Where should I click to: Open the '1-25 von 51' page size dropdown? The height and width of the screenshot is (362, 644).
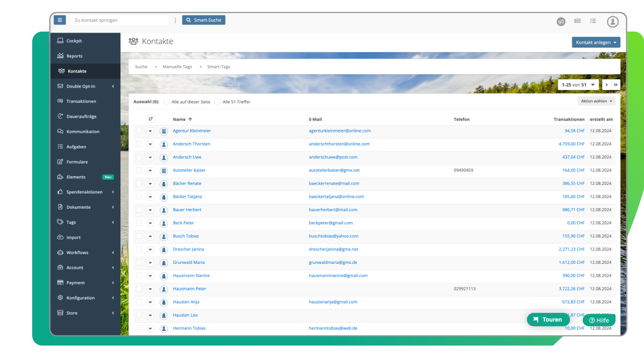click(578, 84)
